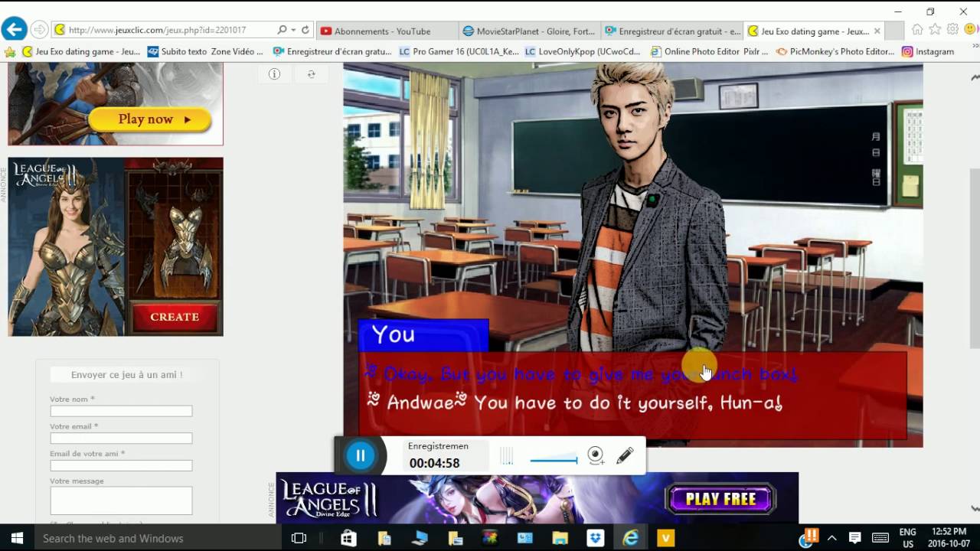Click the CREATE button in League of Angels ad
The image size is (980, 551).
click(175, 317)
